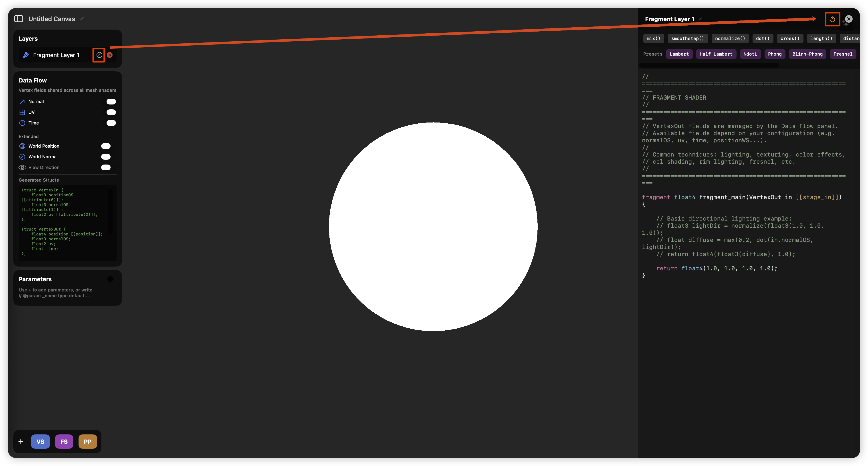Add a parameter using the plus icon
Screen dimensions: 868x466
[x=111, y=279]
